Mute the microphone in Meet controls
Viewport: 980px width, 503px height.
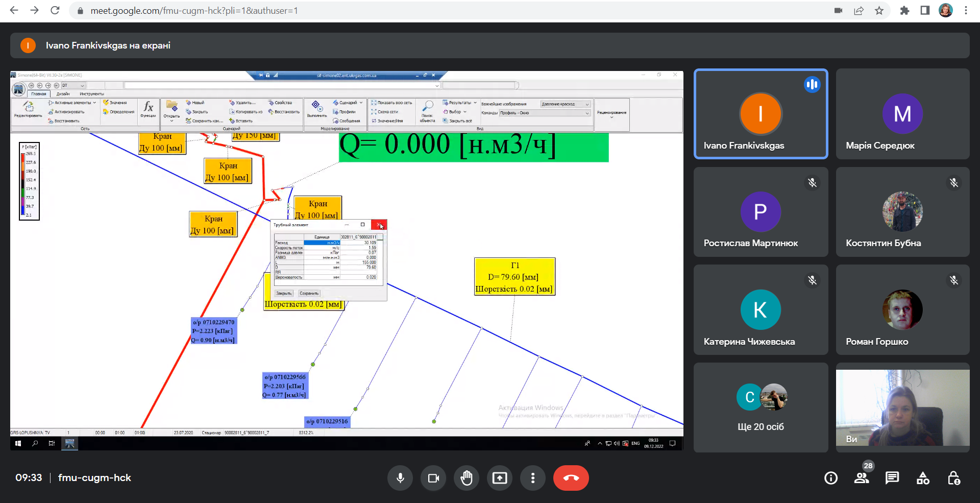tap(400, 478)
